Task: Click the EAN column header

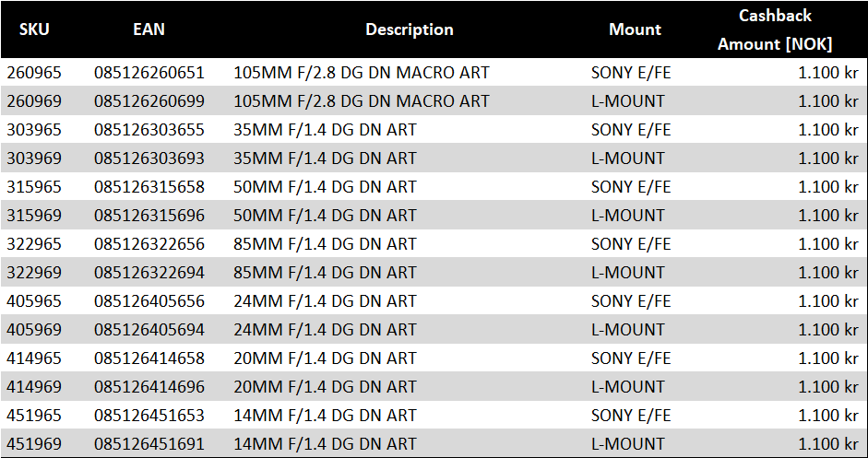Action: click(149, 29)
